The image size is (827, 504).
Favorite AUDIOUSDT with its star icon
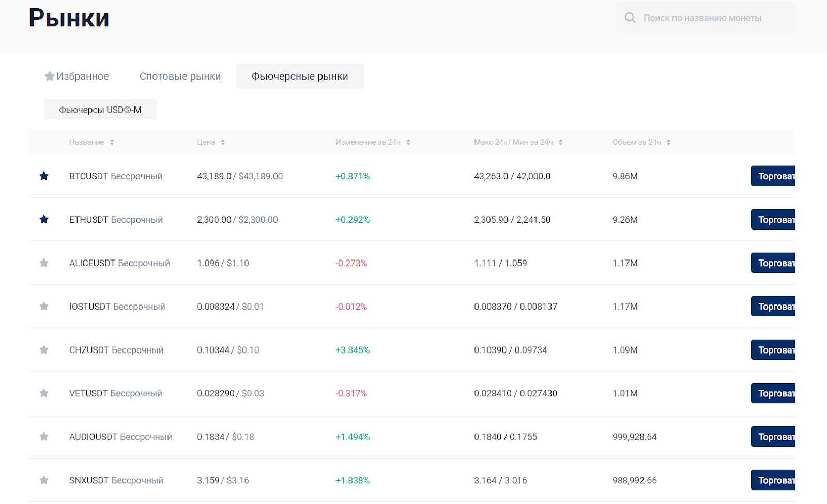click(44, 437)
